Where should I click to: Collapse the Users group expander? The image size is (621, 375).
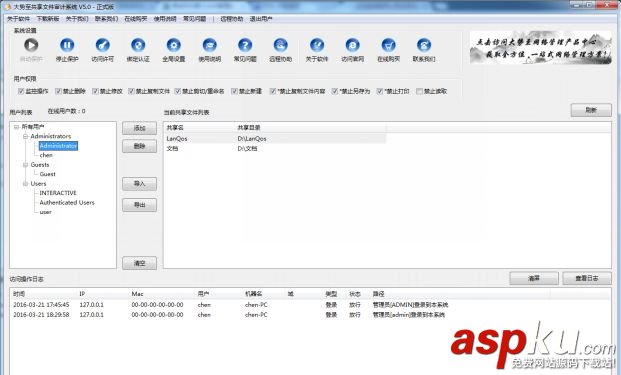pyautogui.click(x=25, y=184)
